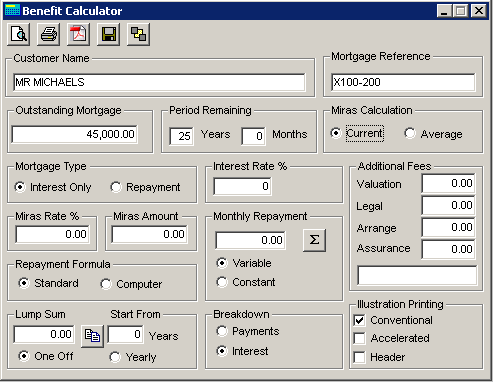Click the Miras Amount field

[149, 234]
